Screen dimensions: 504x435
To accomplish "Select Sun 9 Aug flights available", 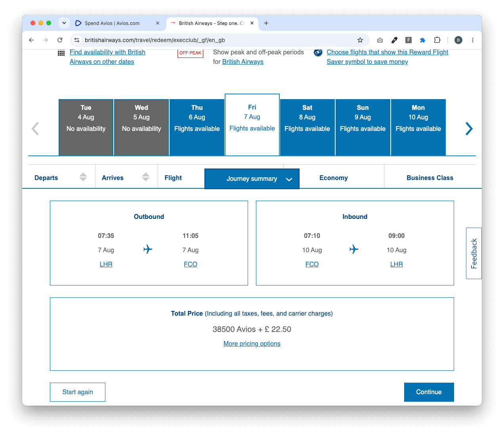I will tap(363, 127).
